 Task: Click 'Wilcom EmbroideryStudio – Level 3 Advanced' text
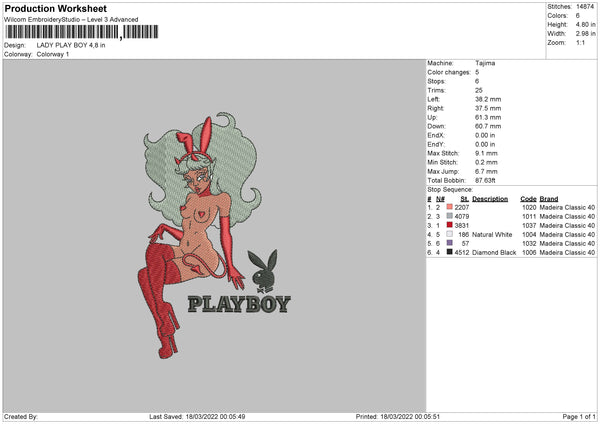click(71, 20)
